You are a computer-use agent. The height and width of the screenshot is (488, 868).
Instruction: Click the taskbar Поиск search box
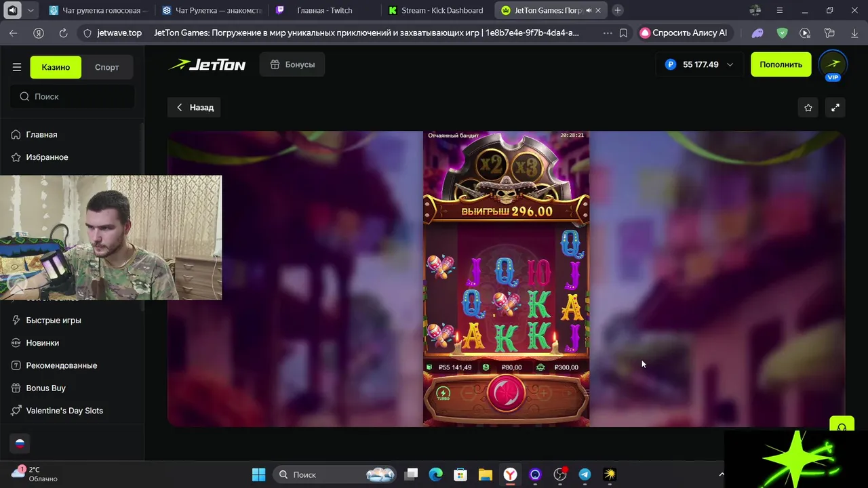(x=335, y=474)
